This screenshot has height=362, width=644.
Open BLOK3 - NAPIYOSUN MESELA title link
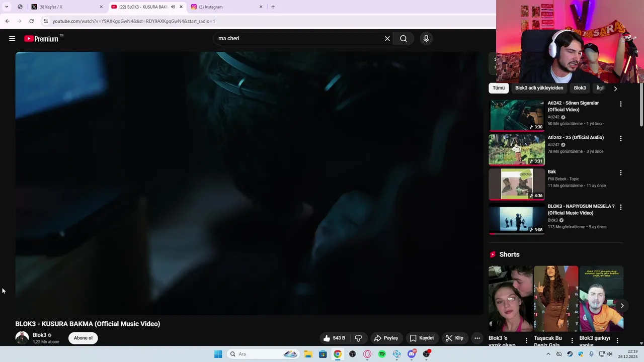pos(581,210)
